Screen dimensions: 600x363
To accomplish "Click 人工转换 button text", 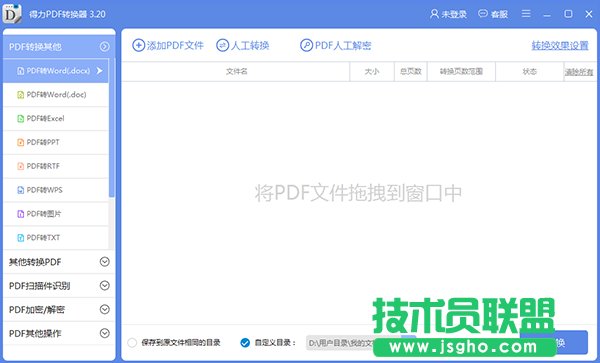I will point(250,46).
